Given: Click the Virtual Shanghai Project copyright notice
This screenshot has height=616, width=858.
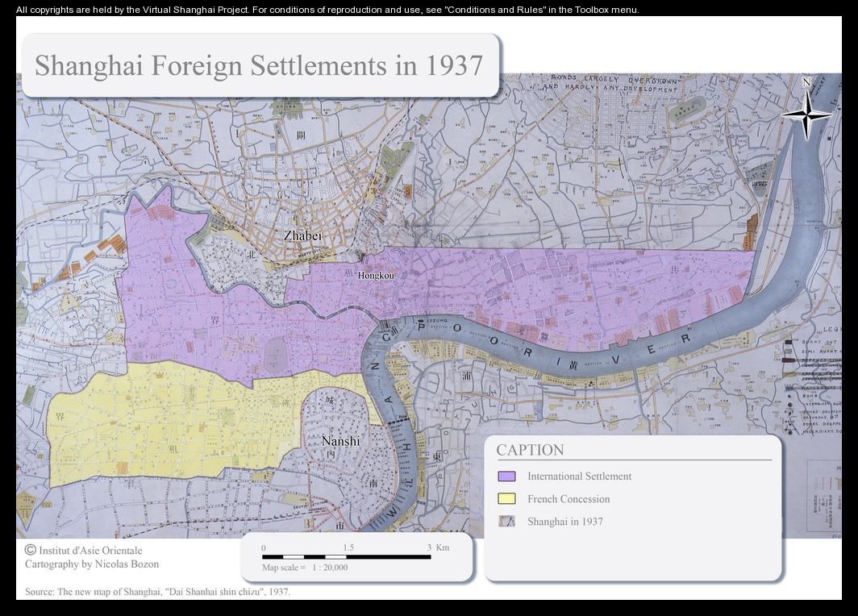Looking at the screenshot, I should (327, 10).
